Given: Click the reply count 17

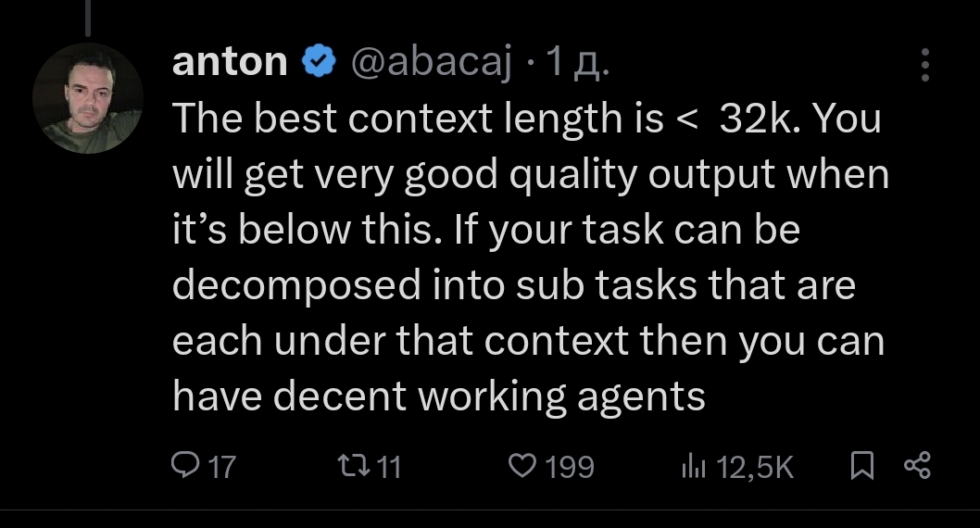Looking at the screenshot, I should point(221,466).
